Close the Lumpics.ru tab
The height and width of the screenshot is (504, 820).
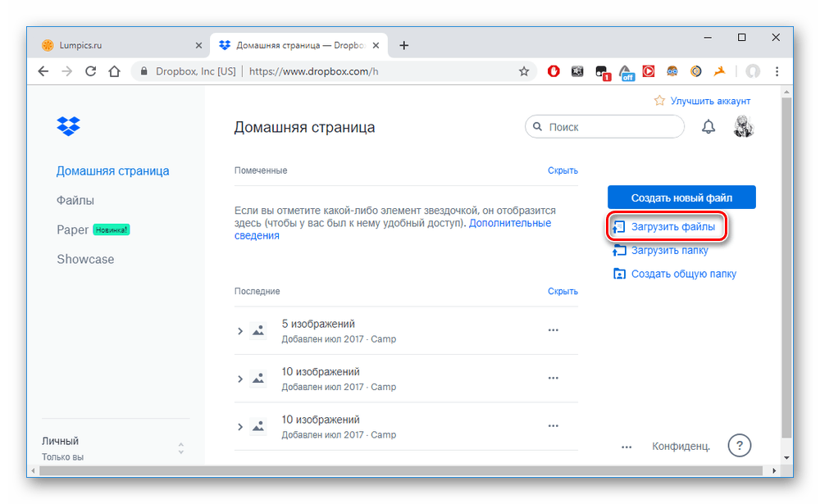point(198,46)
